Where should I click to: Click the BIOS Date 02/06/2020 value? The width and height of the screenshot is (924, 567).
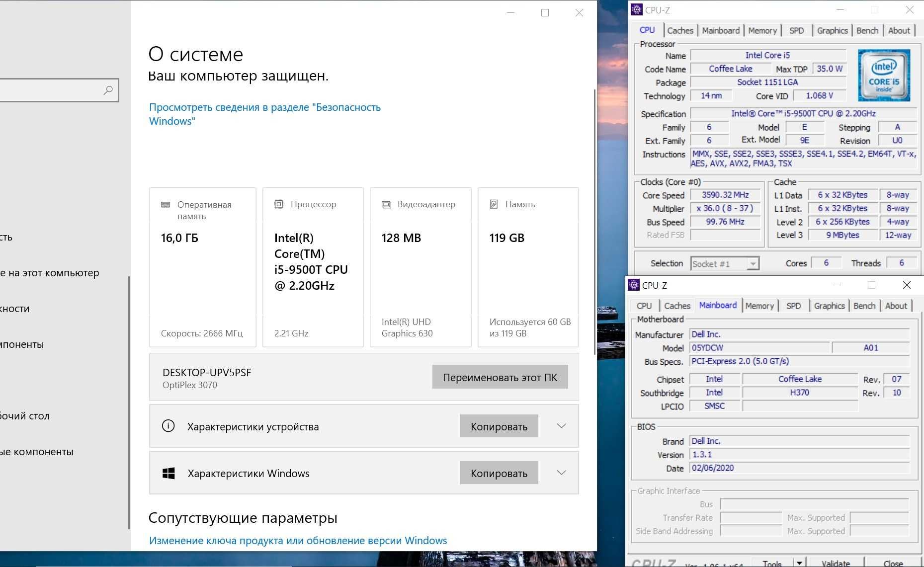(800, 468)
